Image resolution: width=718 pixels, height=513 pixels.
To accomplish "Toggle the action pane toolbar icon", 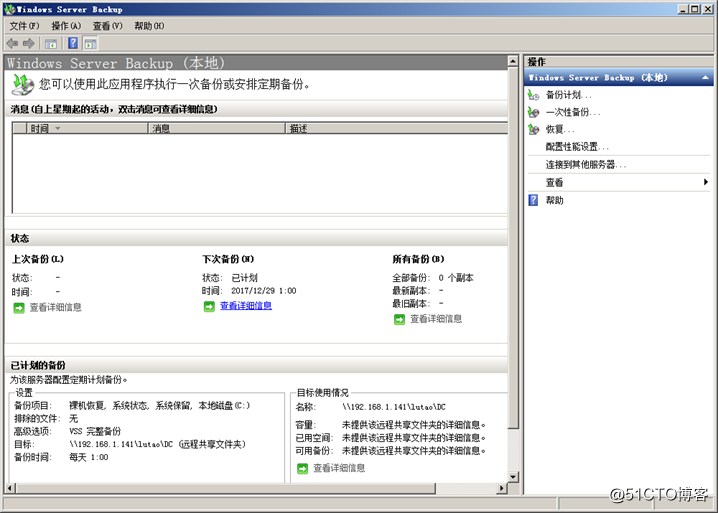I will click(91, 44).
